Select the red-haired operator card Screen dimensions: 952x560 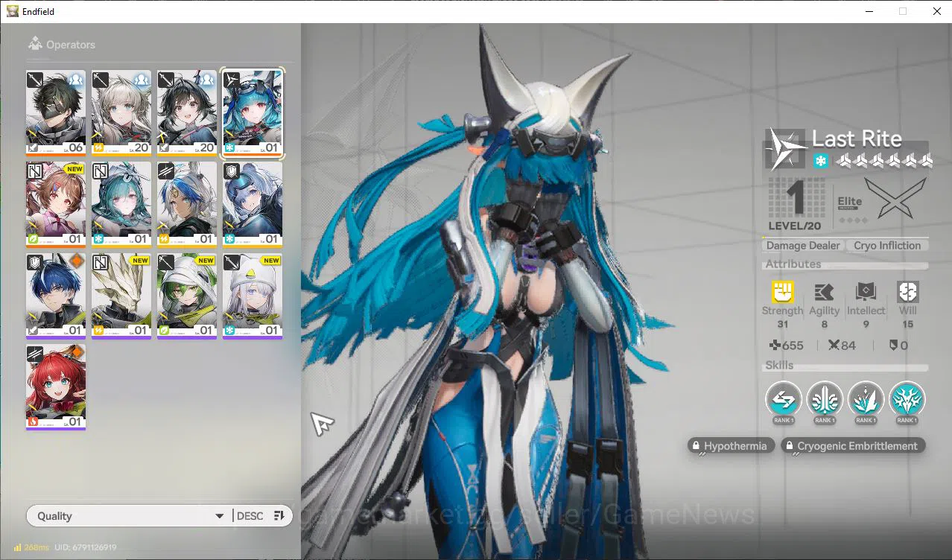coord(56,387)
